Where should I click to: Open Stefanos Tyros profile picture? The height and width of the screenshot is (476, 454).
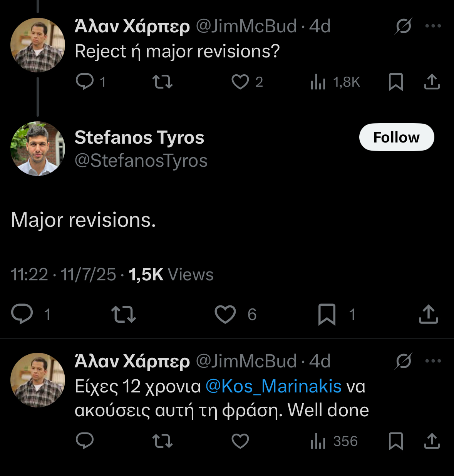pyautogui.click(x=38, y=149)
